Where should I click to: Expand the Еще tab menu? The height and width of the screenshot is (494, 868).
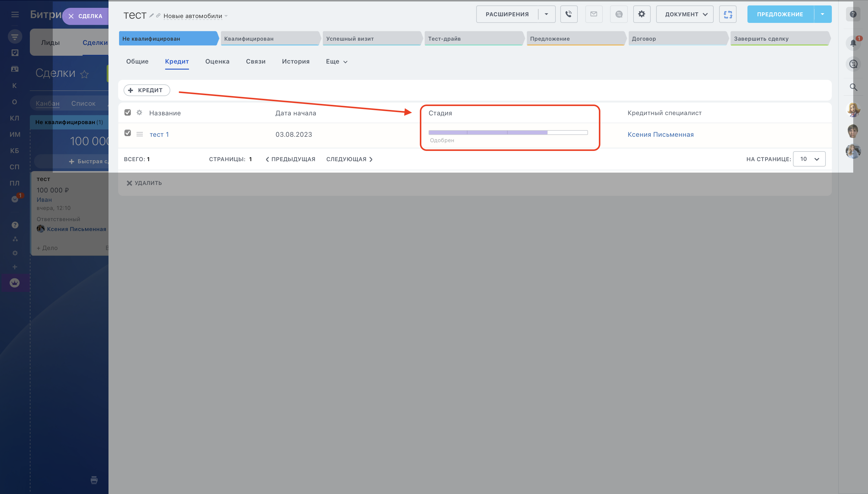pos(336,61)
